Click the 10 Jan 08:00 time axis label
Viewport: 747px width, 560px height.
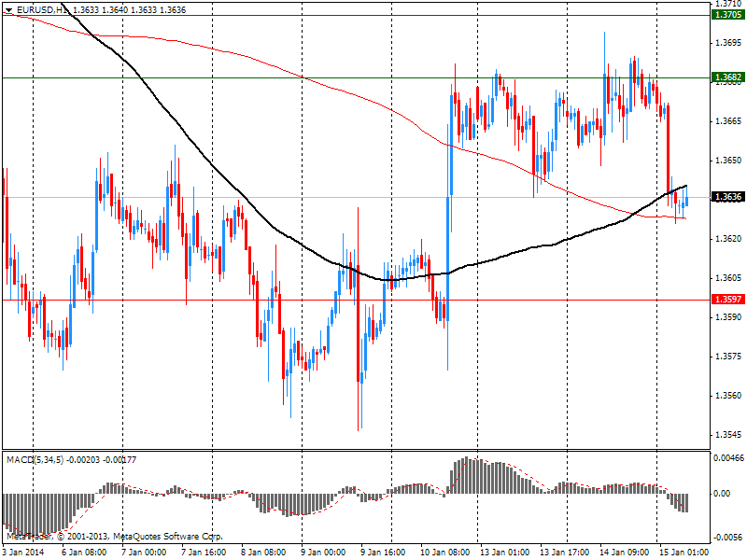445,552
